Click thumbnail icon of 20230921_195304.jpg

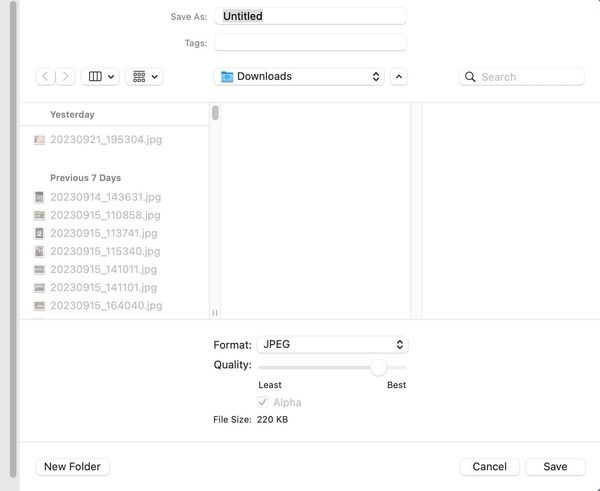[x=40, y=140]
